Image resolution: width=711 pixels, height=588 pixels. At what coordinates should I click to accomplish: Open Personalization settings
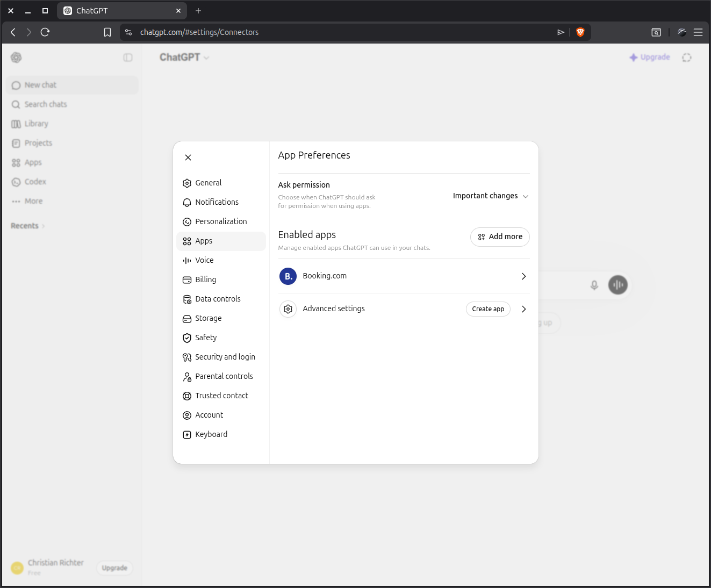click(x=221, y=221)
